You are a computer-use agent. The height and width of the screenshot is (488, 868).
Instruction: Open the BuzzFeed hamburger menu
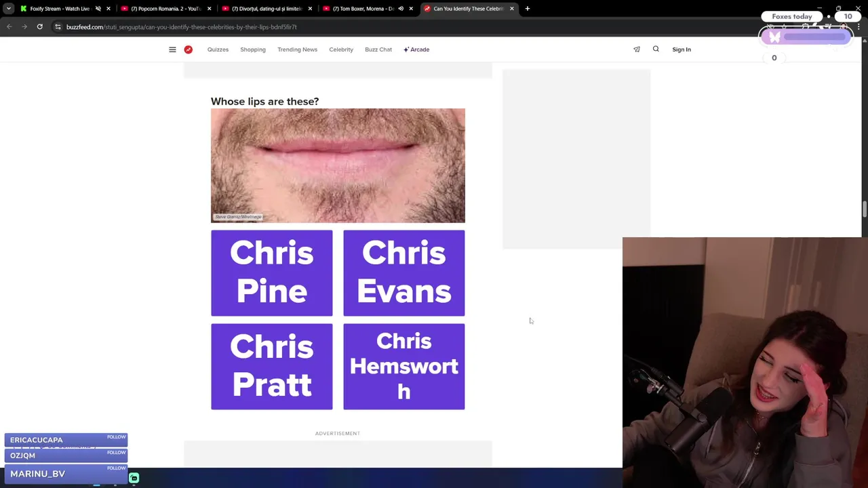172,49
